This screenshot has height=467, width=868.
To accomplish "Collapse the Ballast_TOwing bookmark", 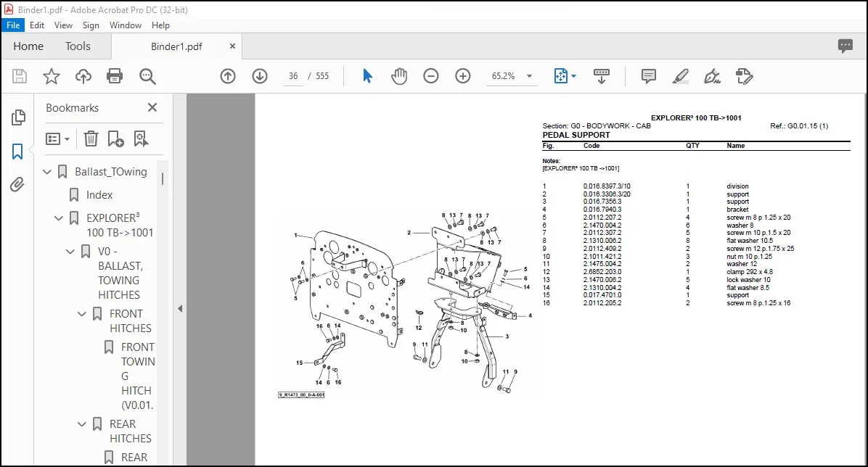I will (x=47, y=172).
